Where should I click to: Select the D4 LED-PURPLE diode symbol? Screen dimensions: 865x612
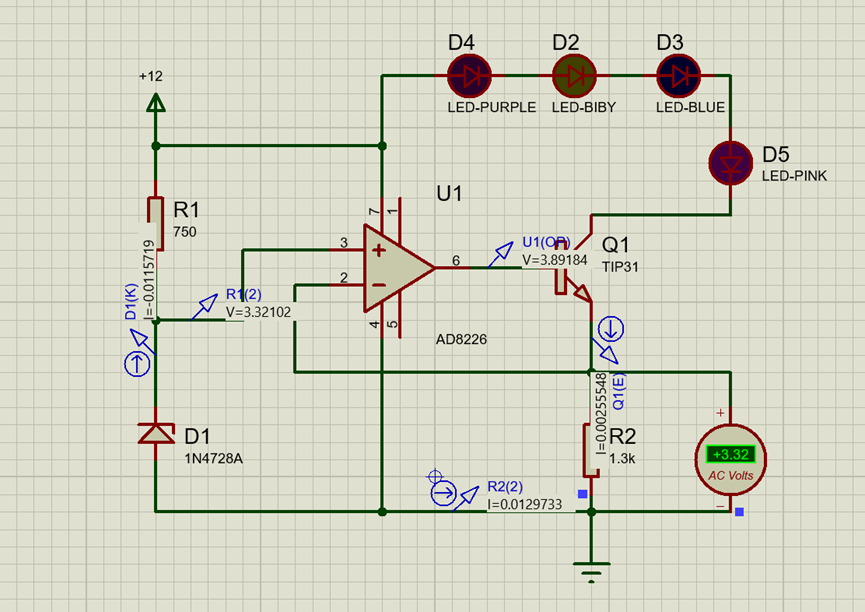469,76
